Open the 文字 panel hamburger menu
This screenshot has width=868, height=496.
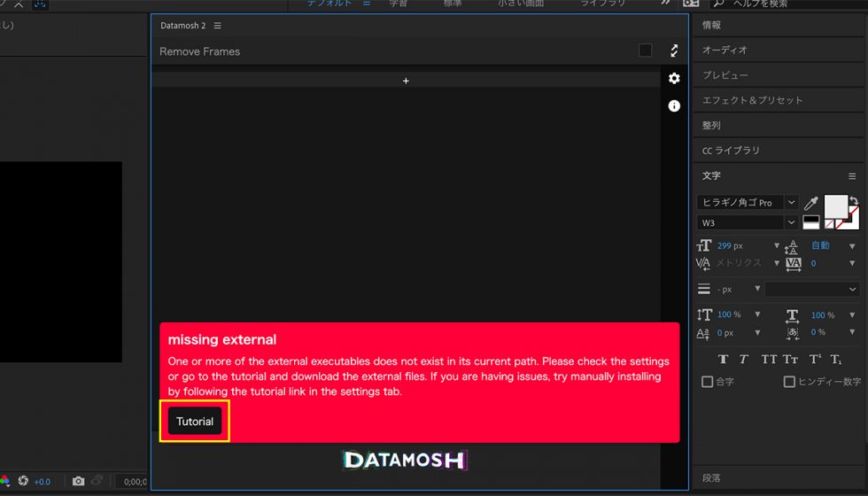852,176
